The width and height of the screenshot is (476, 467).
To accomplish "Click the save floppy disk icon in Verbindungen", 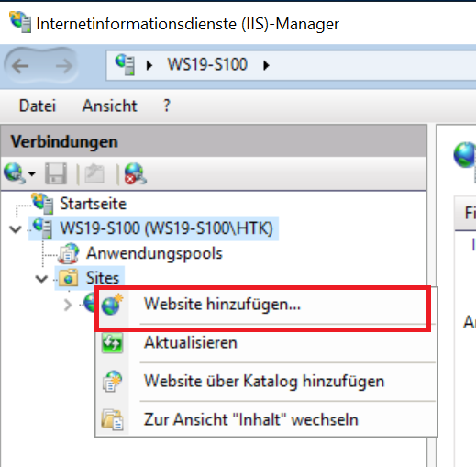I will tap(56, 173).
